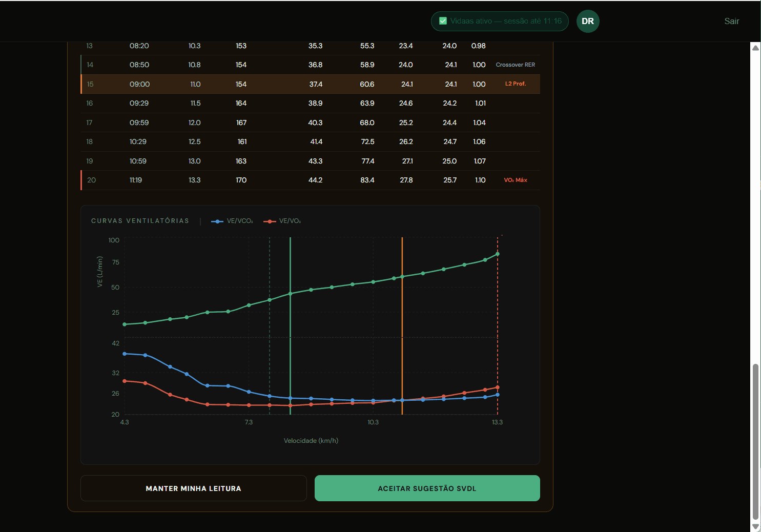Click the 'VO₂ Máx' tag in row 20

coord(516,180)
